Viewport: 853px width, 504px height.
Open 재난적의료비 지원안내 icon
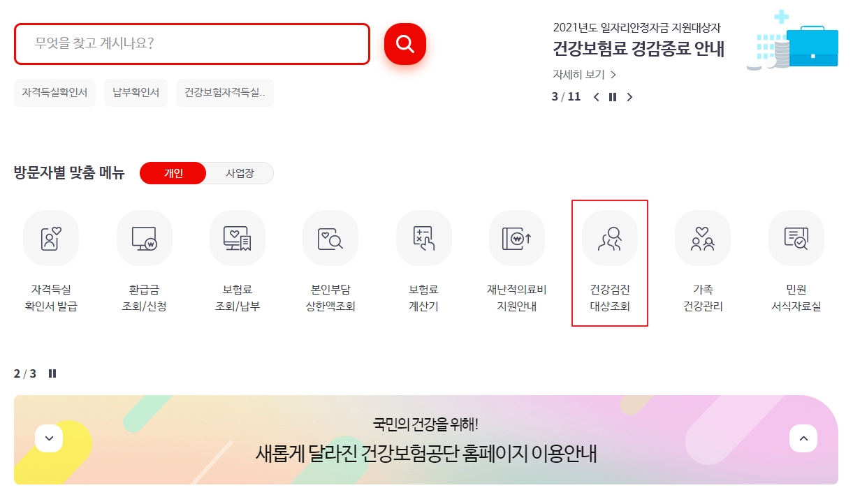[x=517, y=238]
